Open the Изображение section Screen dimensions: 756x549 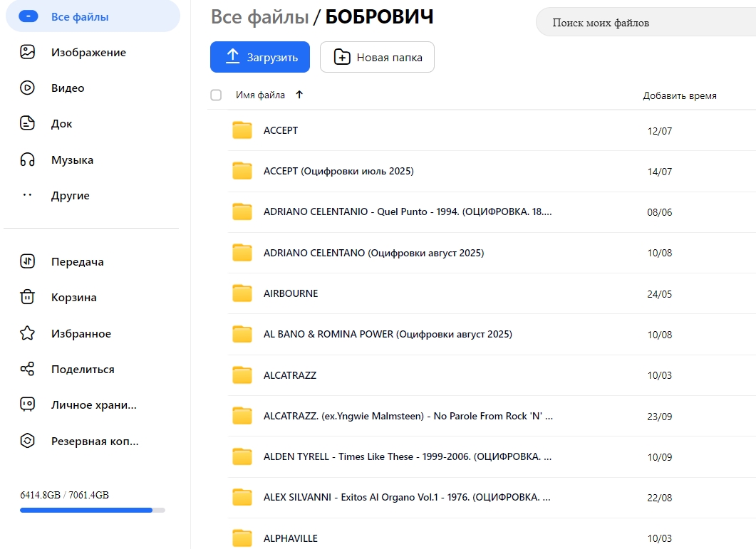[x=89, y=52]
